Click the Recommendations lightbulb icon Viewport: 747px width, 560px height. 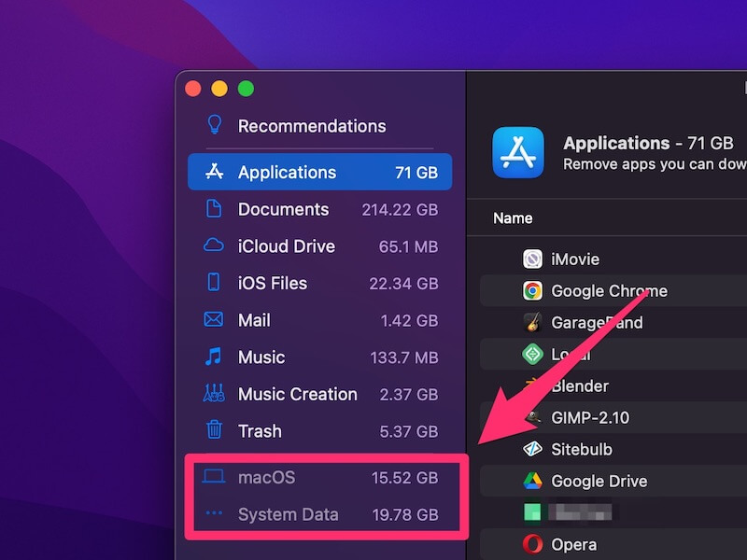point(213,126)
